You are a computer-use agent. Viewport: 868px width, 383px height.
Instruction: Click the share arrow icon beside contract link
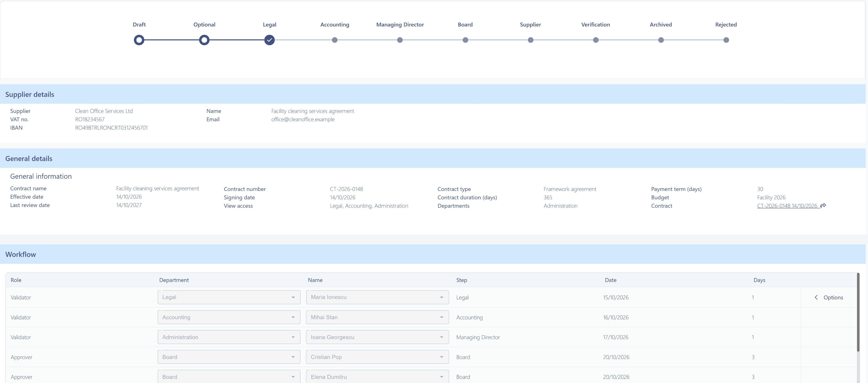pos(823,205)
